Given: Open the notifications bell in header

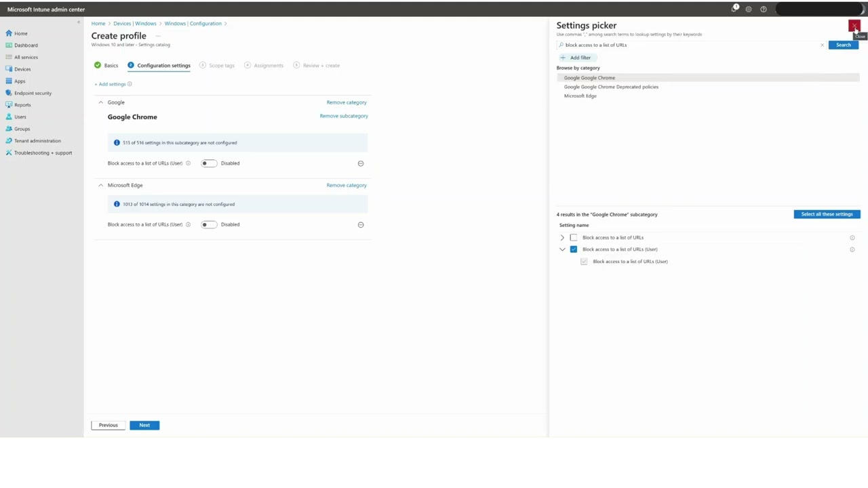Looking at the screenshot, I should (x=734, y=9).
